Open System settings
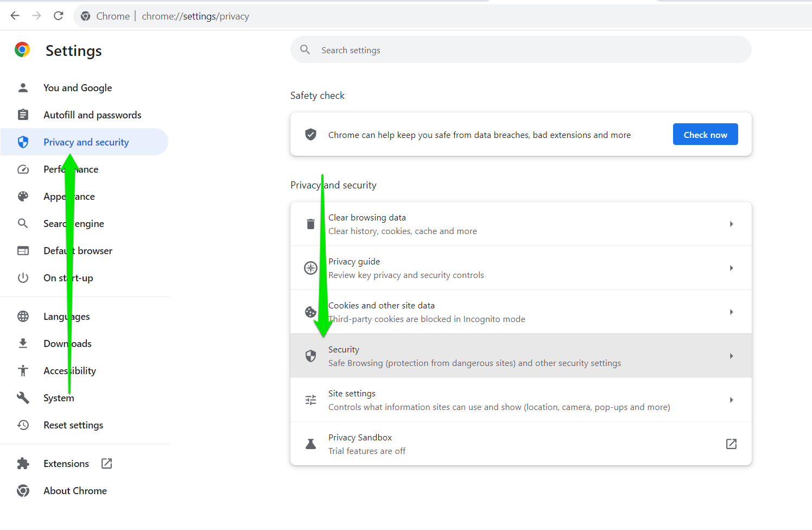Viewport: 812px width, 530px height. coord(59,397)
